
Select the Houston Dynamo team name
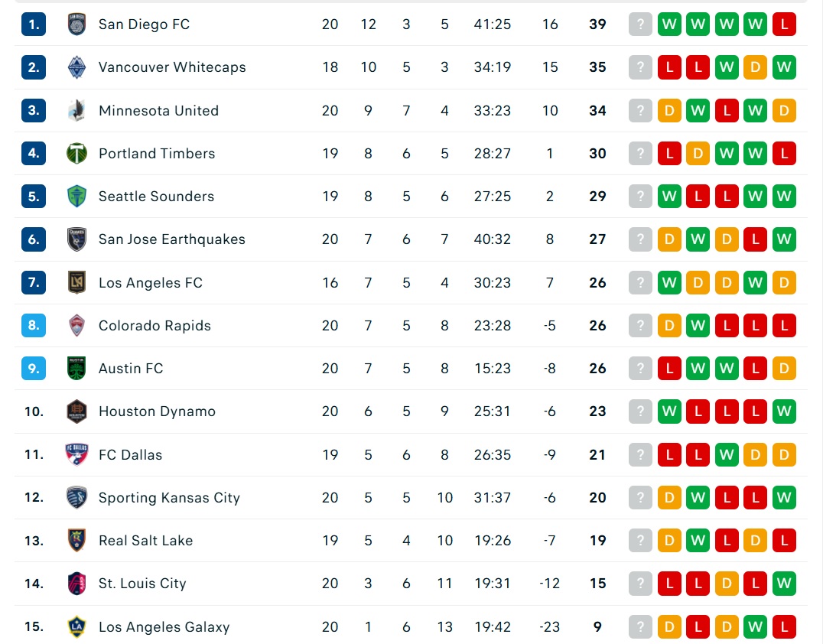157,411
